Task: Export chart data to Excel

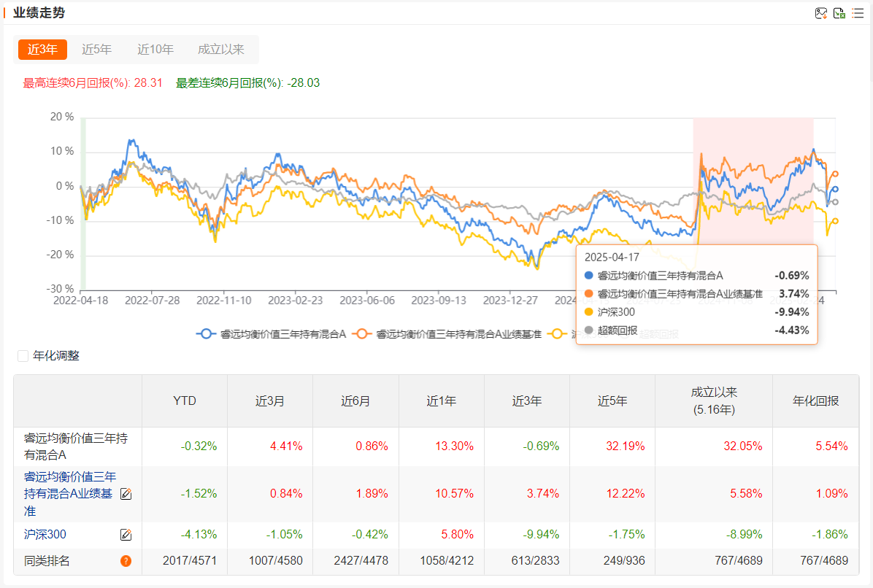Action: tap(839, 13)
